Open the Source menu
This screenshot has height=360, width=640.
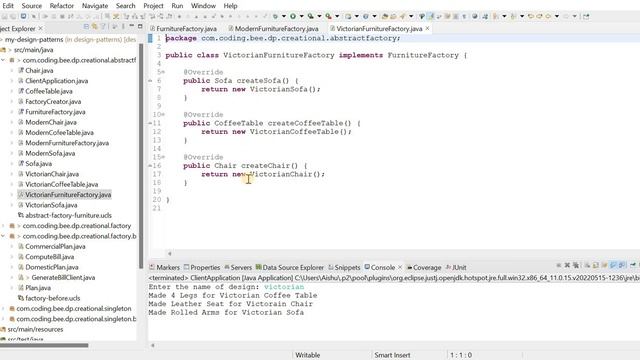(31, 6)
